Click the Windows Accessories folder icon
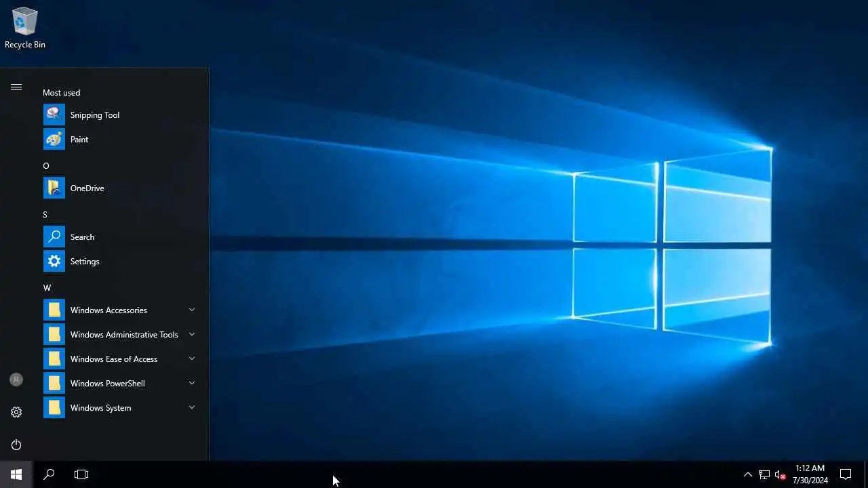 (x=54, y=310)
